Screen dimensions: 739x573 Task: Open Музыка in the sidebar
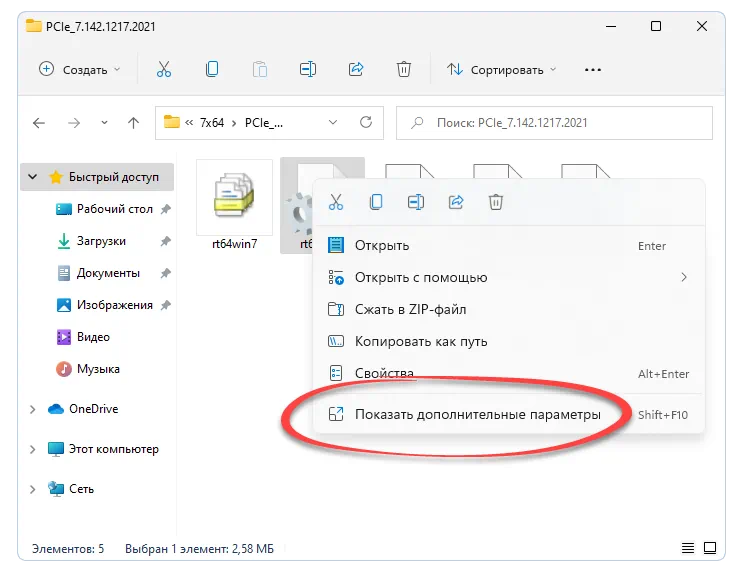click(x=98, y=369)
